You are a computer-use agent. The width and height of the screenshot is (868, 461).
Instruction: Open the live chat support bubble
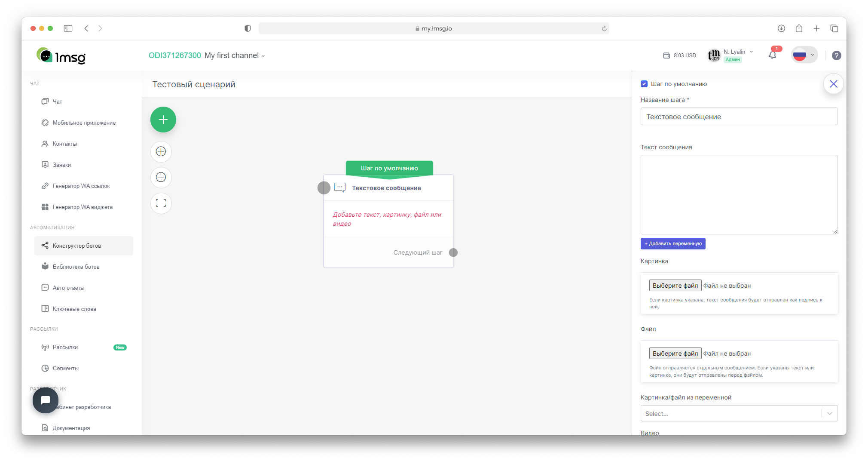[x=46, y=400]
